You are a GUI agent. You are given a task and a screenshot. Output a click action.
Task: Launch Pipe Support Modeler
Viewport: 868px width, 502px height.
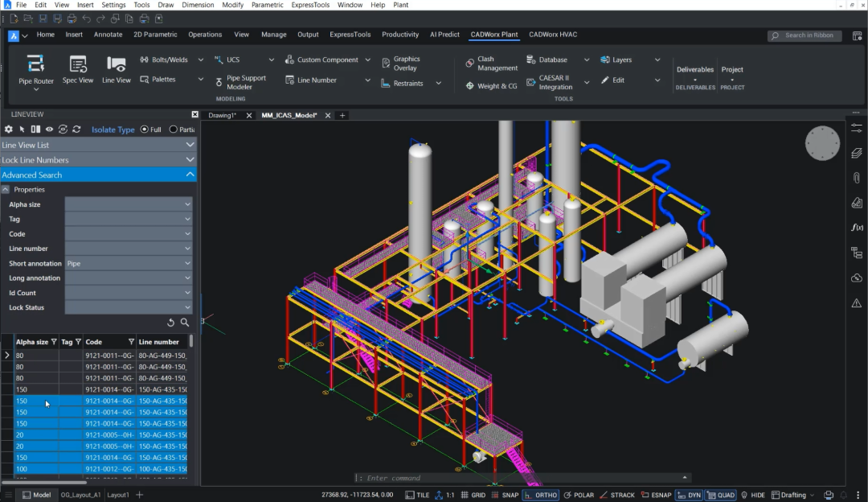(x=240, y=82)
